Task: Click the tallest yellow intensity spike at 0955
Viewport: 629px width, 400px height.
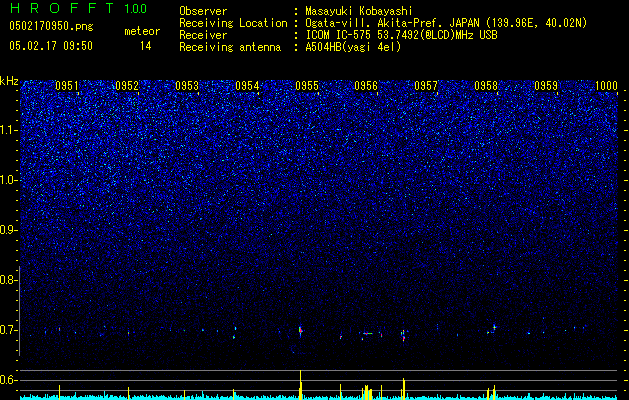Action: tap(300, 384)
